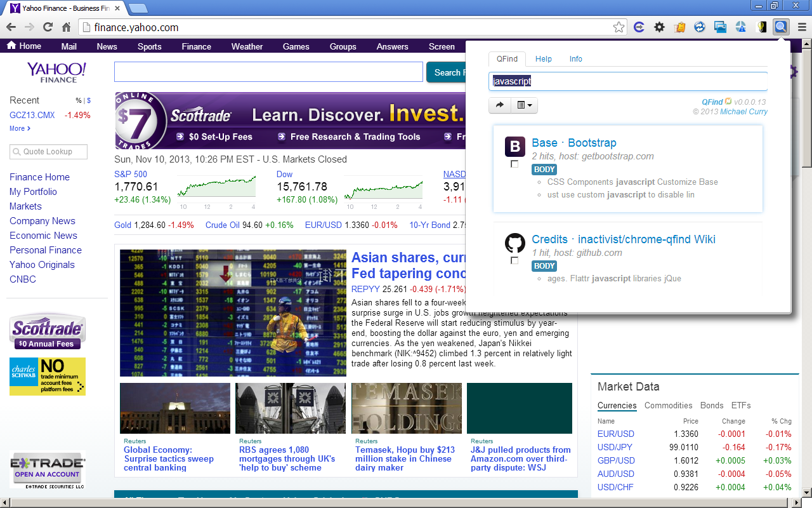The height and width of the screenshot is (508, 812).
Task: Click the vertical scrollbar up arrow
Action: tap(806, 45)
